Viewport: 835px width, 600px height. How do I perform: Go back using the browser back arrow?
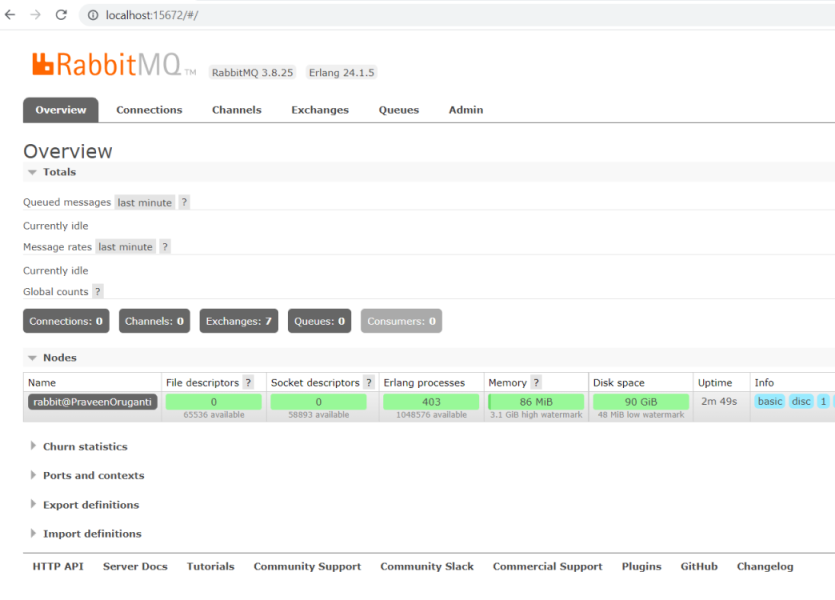pyautogui.click(x=10, y=15)
